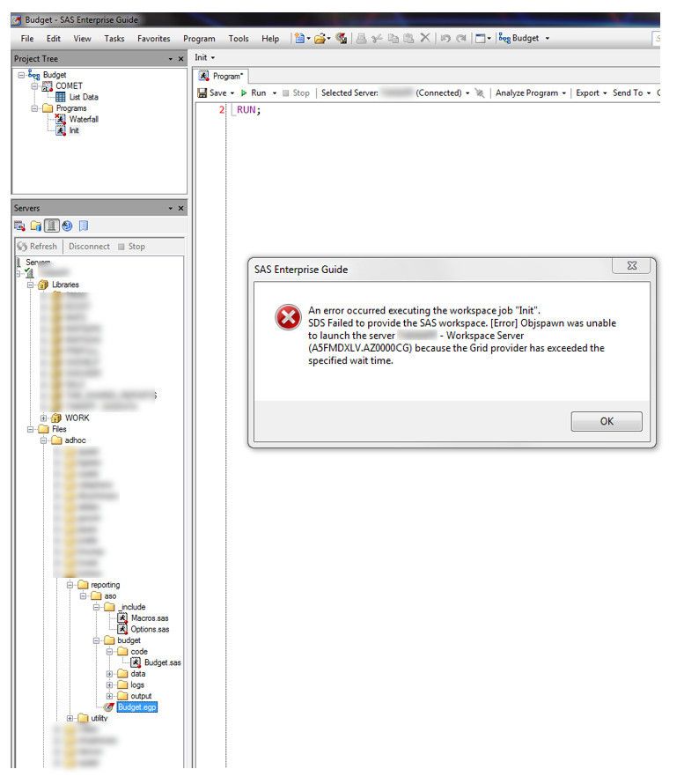
Task: Expand the utility folder node
Action: [70, 719]
